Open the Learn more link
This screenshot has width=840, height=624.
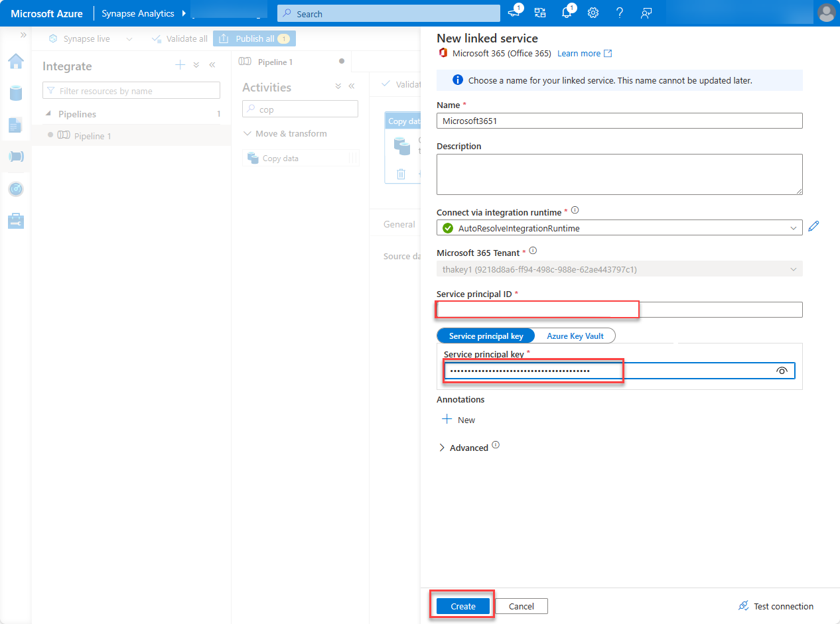(579, 53)
